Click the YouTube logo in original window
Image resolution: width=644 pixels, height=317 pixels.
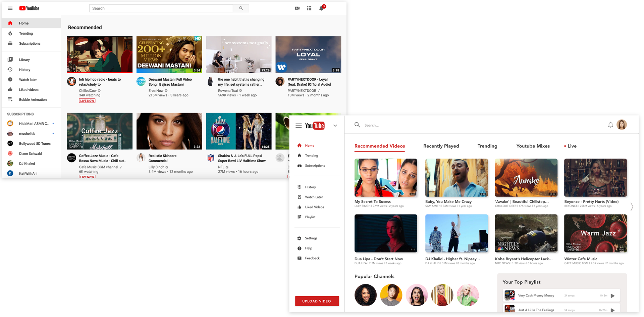pyautogui.click(x=29, y=8)
